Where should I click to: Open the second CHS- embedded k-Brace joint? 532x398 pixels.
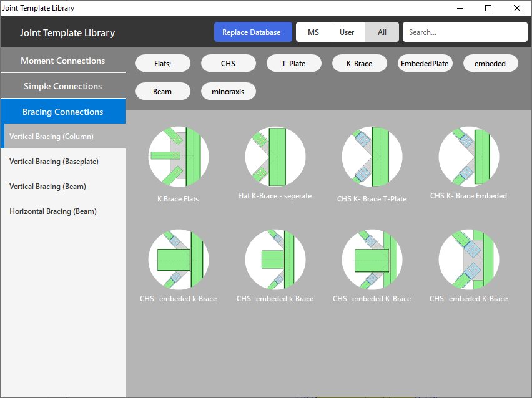tap(275, 260)
